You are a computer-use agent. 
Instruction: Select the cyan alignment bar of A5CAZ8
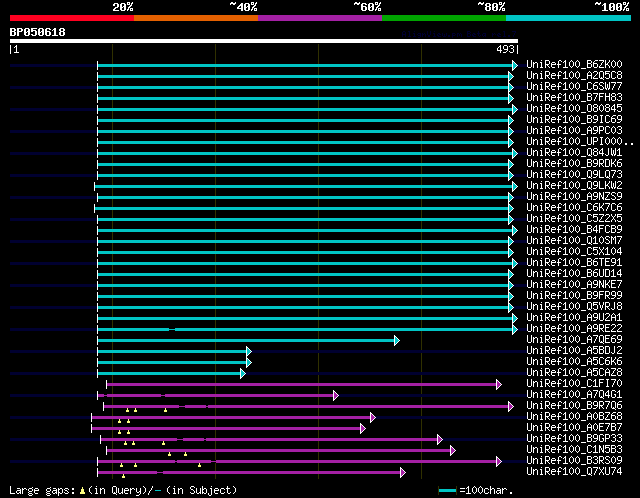[x=169, y=374]
